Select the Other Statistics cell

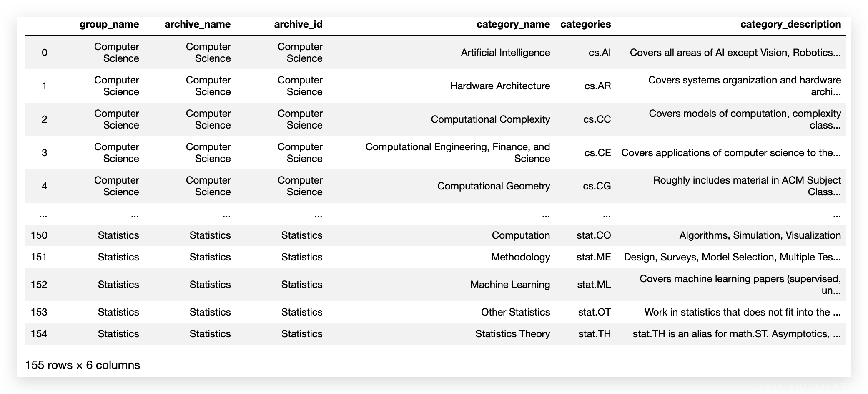click(516, 312)
